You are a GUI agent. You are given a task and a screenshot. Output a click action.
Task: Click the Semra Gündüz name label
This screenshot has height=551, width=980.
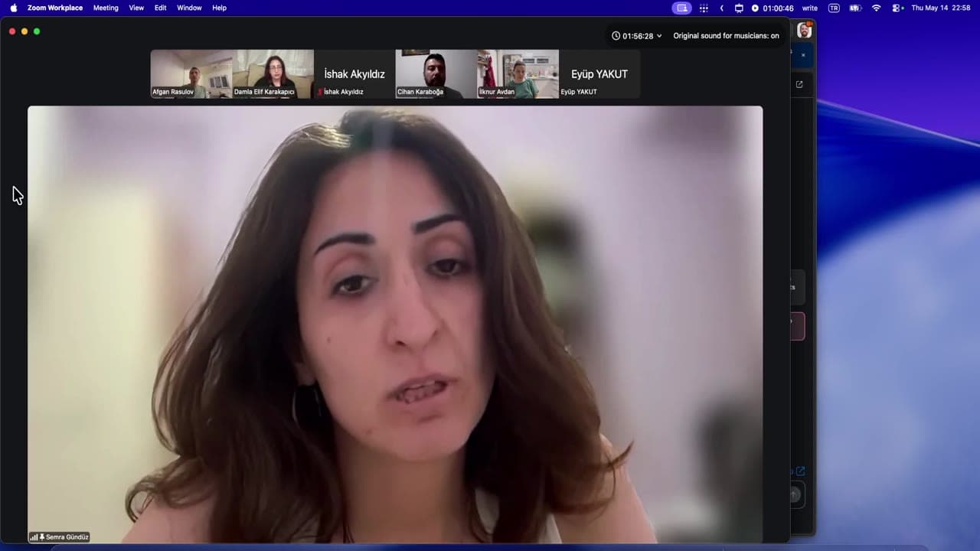click(x=67, y=537)
